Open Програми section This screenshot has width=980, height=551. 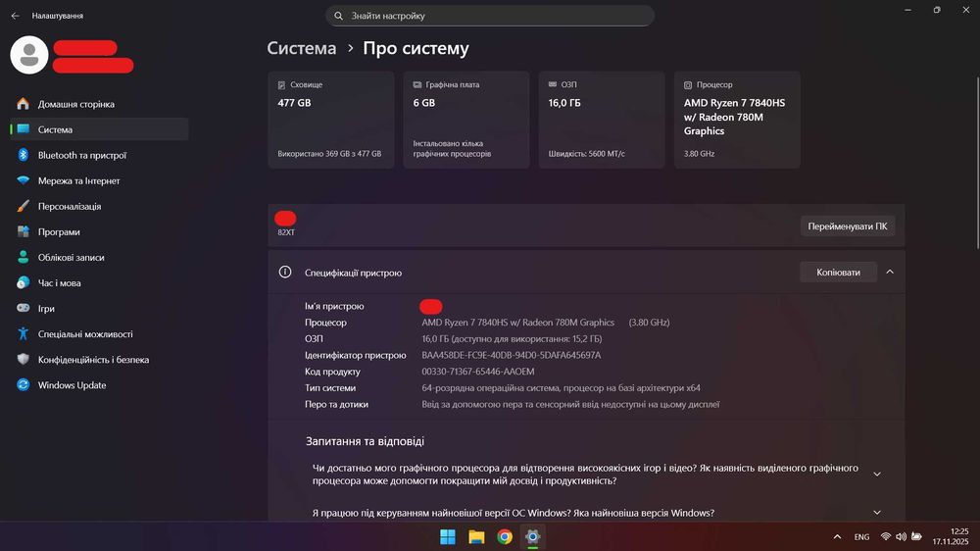click(x=99, y=232)
